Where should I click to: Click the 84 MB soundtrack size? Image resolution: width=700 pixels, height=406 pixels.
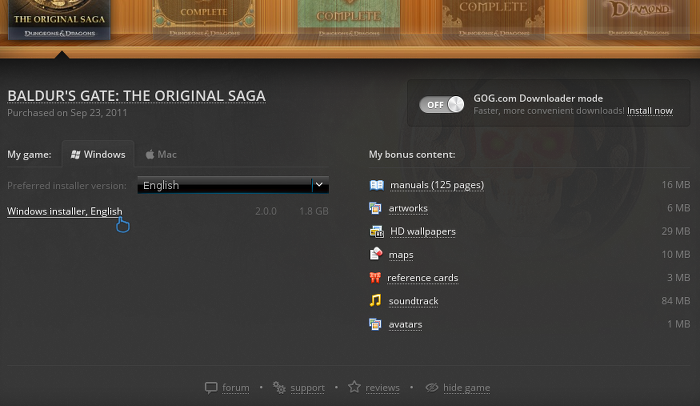click(x=675, y=301)
